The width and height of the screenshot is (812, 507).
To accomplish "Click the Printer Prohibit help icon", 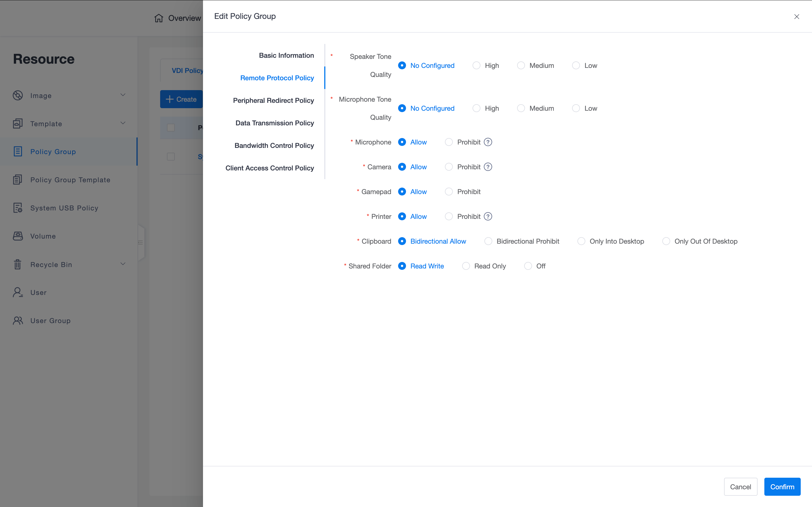I will tap(488, 217).
